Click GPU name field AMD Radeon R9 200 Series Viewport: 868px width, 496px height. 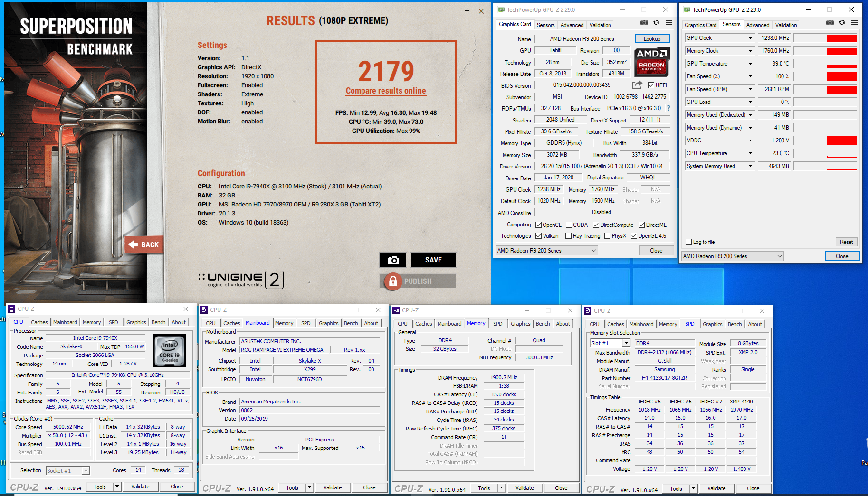[582, 39]
